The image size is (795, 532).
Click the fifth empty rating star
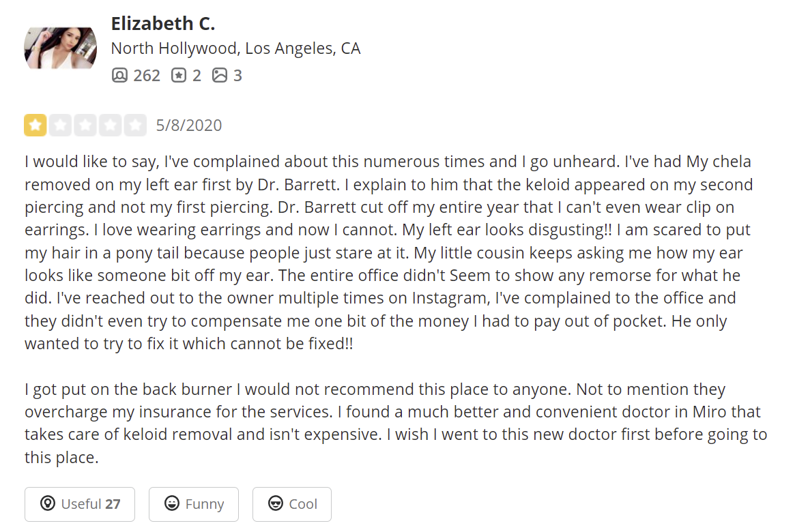point(135,125)
